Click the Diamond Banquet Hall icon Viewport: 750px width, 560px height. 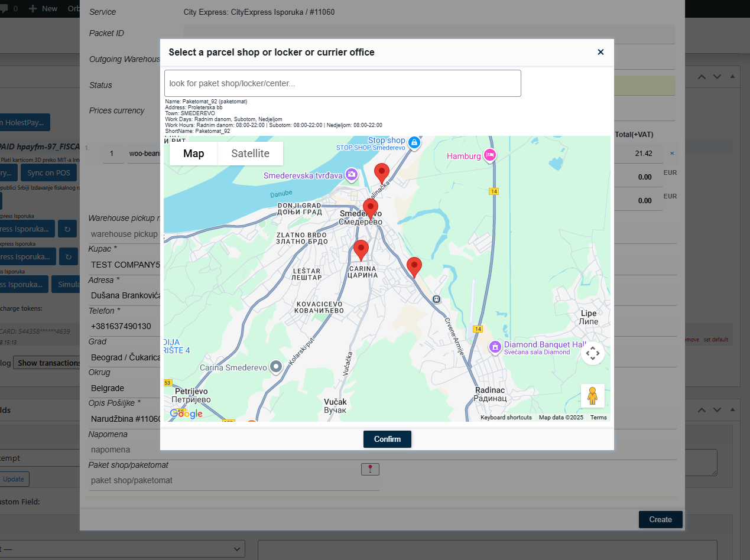click(495, 347)
